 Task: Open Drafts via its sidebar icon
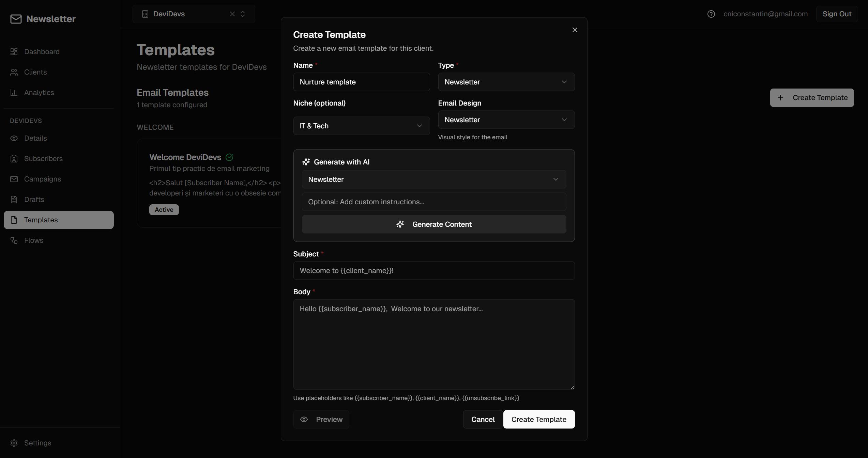pos(14,200)
